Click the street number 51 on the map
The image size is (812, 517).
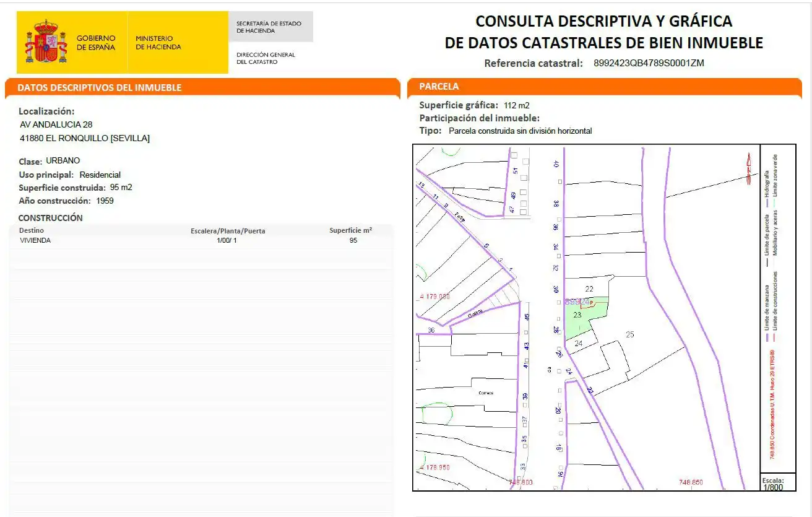(514, 170)
